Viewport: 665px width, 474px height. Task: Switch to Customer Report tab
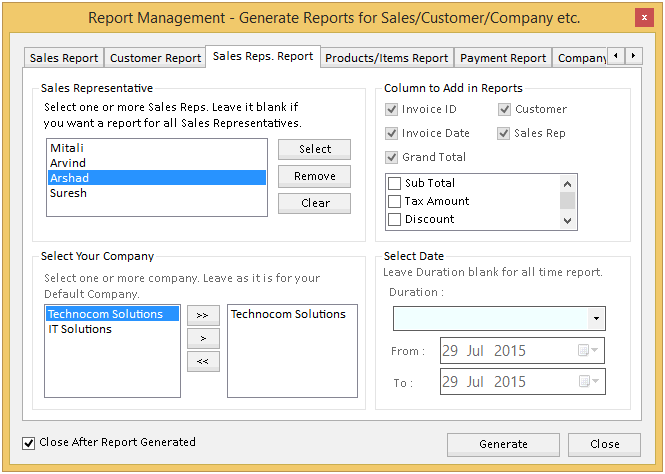[155, 58]
